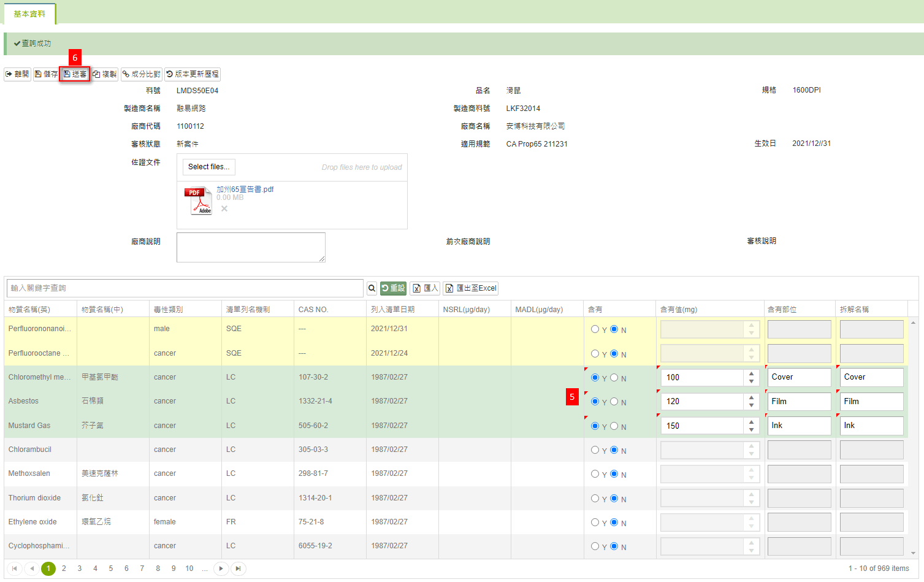Decrease the 120 content value for Asbestos
The width and height of the screenshot is (924, 582).
tap(751, 405)
